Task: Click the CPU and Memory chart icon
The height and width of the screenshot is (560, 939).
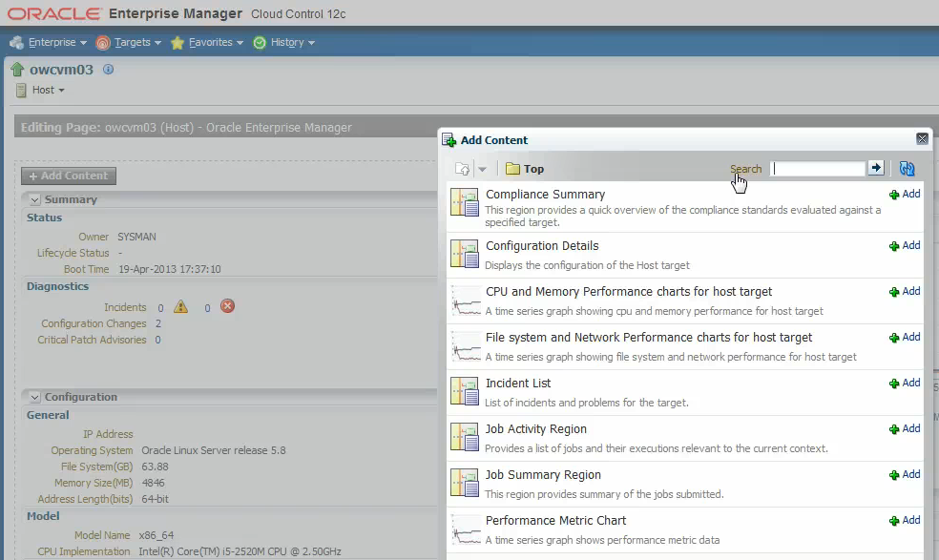Action: click(466, 301)
